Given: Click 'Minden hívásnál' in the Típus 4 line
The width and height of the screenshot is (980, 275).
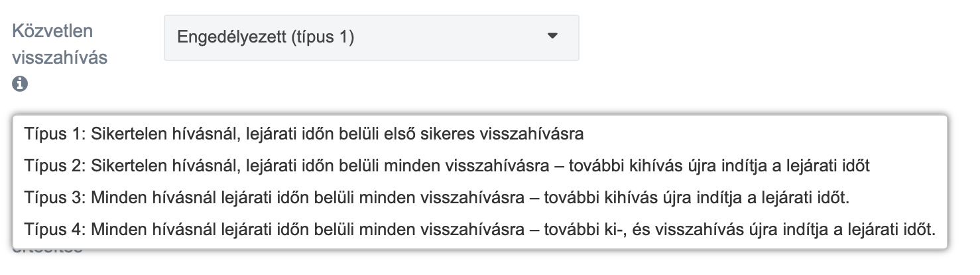Looking at the screenshot, I should click(143, 230).
